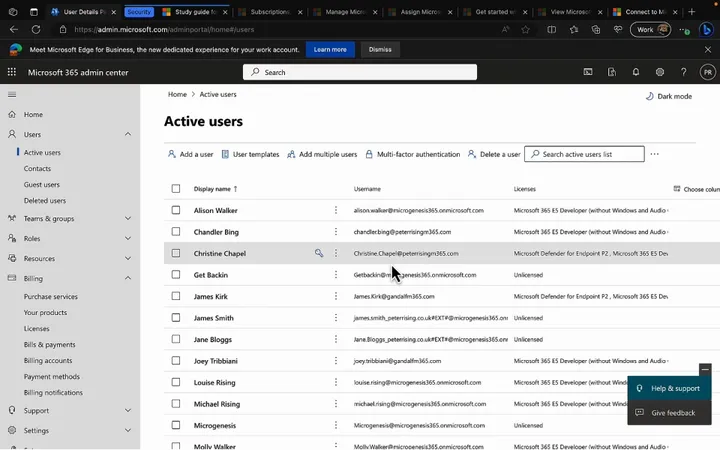Check the select all users checkbox
720x450 pixels.
point(176,189)
